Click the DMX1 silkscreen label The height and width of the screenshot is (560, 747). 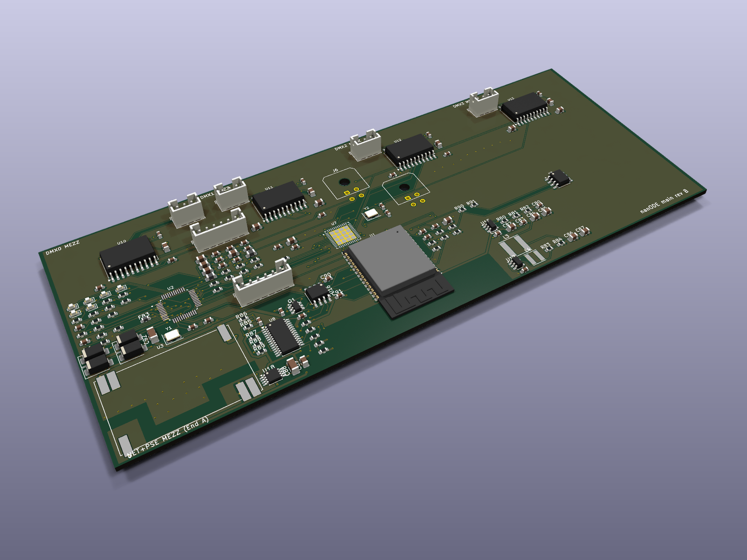click(x=207, y=196)
